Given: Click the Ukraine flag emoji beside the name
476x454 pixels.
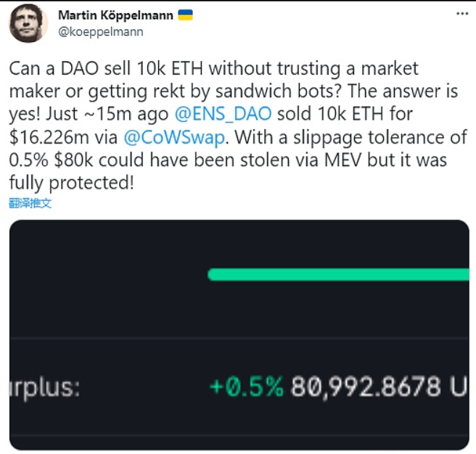Looking at the screenshot, I should [186, 15].
